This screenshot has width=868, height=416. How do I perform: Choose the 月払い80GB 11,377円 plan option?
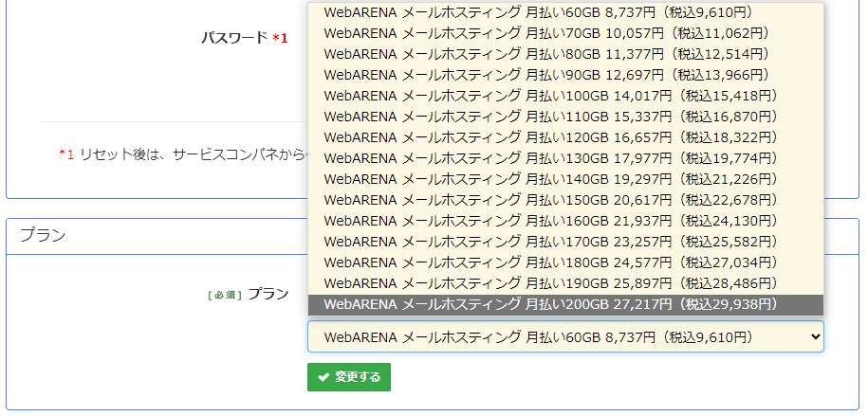(x=565, y=54)
